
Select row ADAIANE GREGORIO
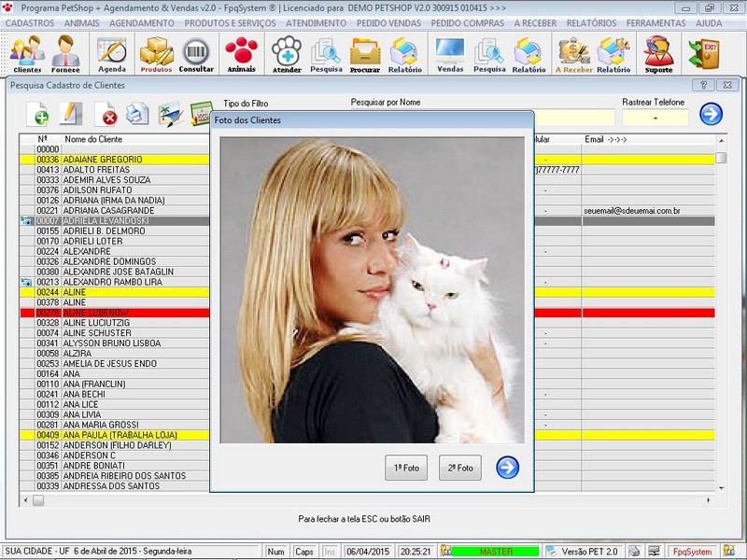(x=114, y=160)
